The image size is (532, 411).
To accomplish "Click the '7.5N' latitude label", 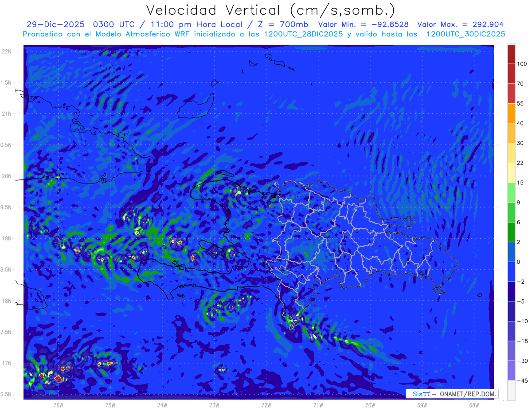I will (7, 332).
